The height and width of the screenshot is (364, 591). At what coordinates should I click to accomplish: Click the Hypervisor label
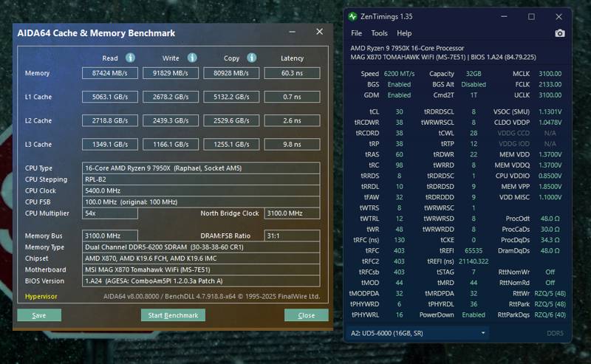41,297
